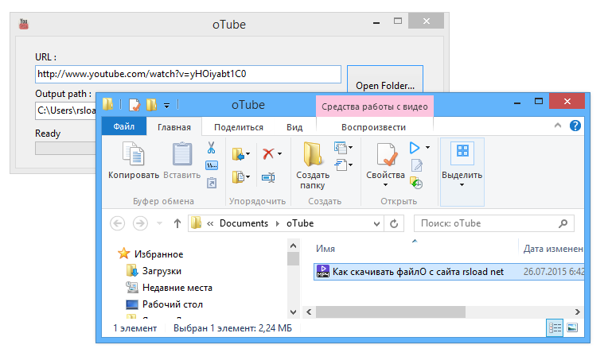
Task: Click the New folder icon in quick access toolbar
Action: (x=151, y=105)
